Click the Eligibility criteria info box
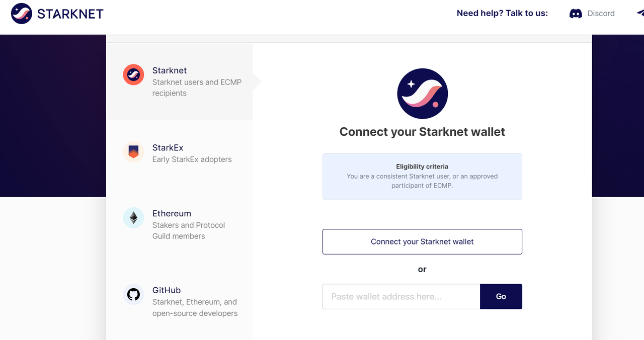 coord(422,176)
